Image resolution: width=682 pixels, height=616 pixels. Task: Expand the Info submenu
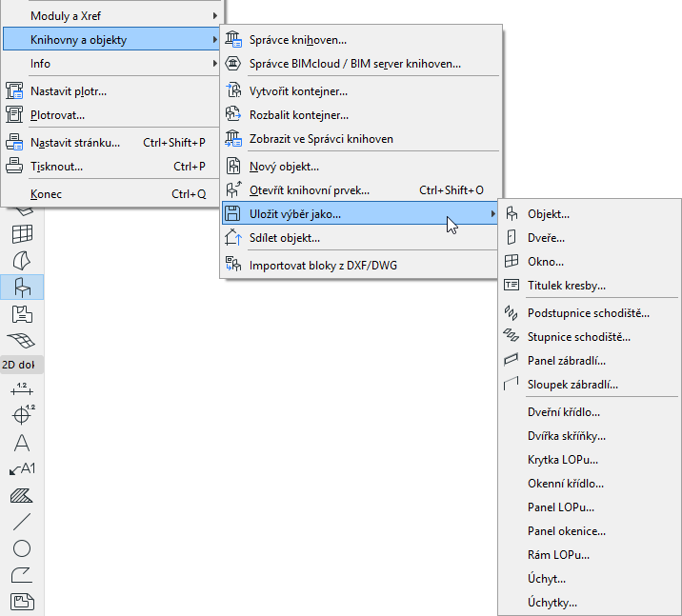112,64
